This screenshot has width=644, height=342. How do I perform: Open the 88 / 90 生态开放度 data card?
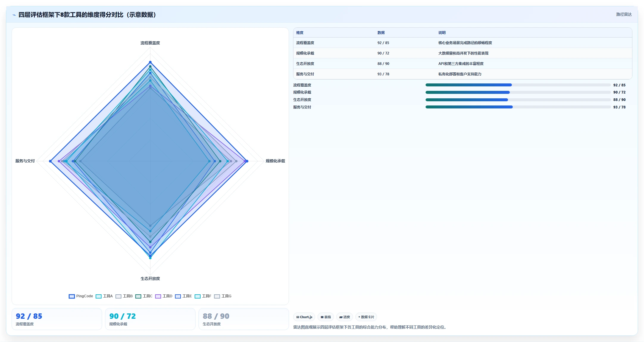click(244, 319)
